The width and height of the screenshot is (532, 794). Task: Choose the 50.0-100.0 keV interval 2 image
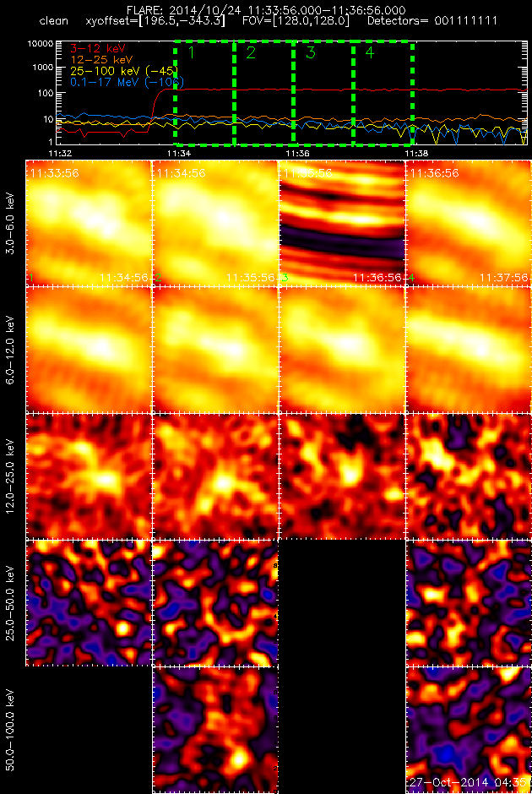[x=215, y=730]
